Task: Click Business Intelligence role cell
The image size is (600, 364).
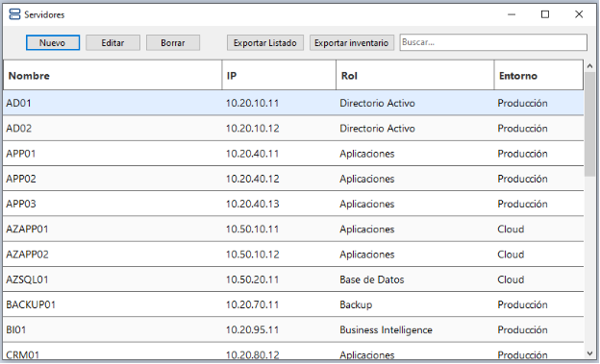Action: pos(387,330)
